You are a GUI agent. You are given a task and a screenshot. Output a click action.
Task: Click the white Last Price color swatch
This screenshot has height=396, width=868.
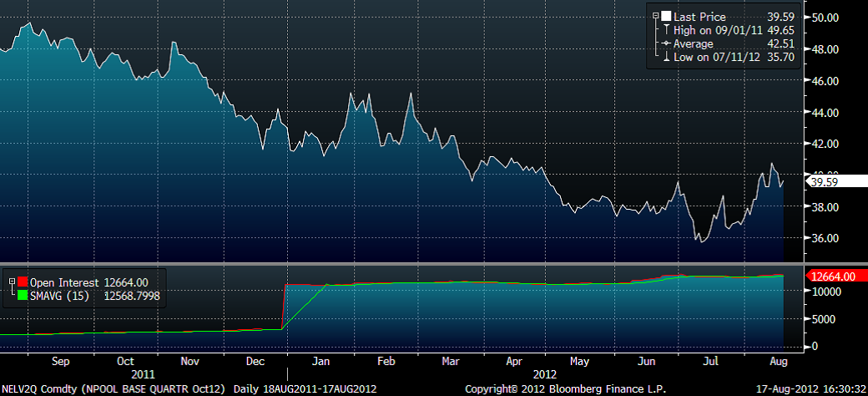coord(667,17)
